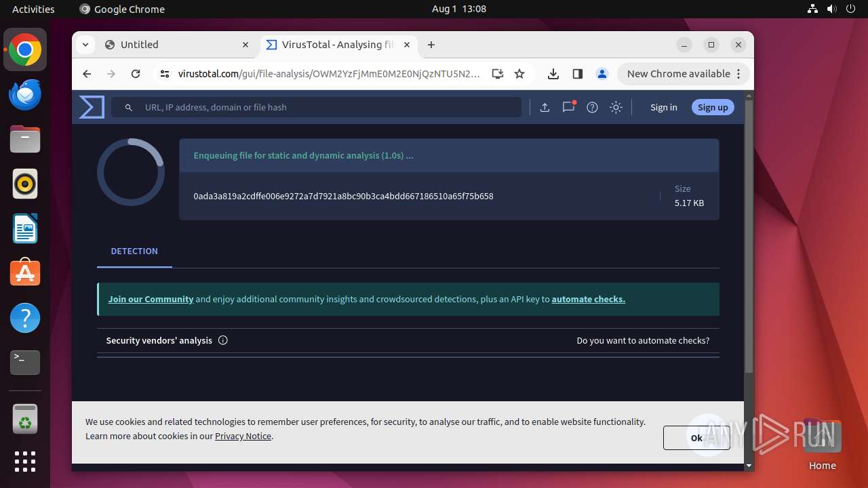The height and width of the screenshot is (488, 868).
Task: Open the tab search dropdown arrow
Action: (85, 45)
